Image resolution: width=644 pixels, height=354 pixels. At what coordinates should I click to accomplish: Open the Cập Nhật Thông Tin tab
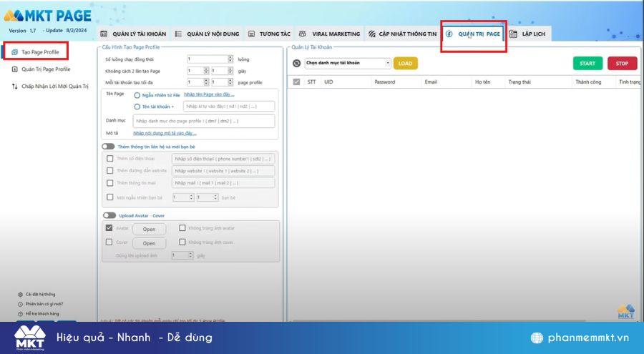[x=402, y=34]
